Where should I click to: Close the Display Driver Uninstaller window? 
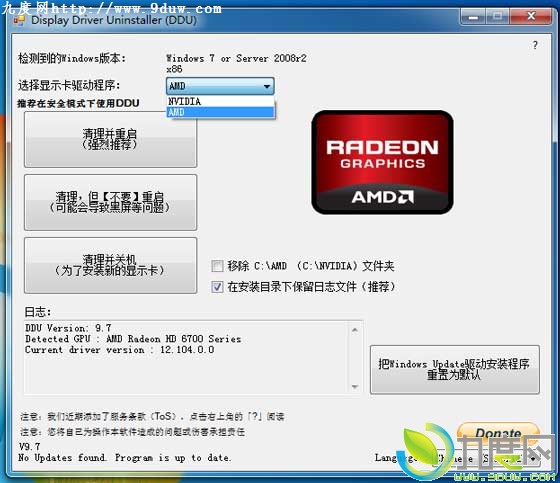coord(531,16)
